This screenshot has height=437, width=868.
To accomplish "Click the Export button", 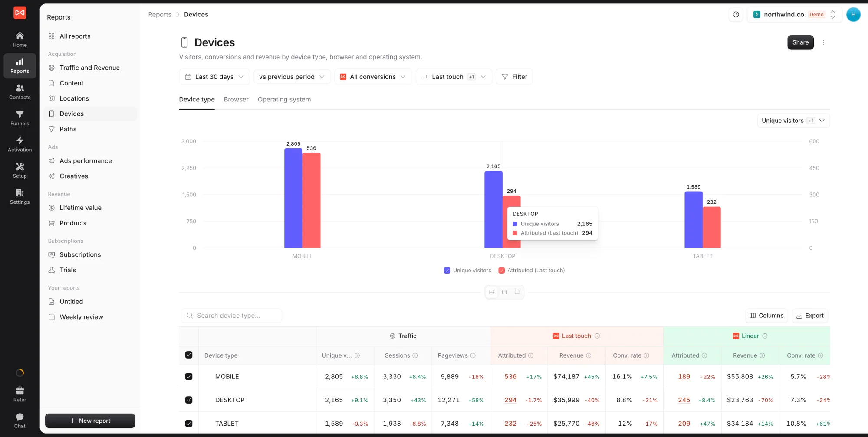I will (810, 316).
